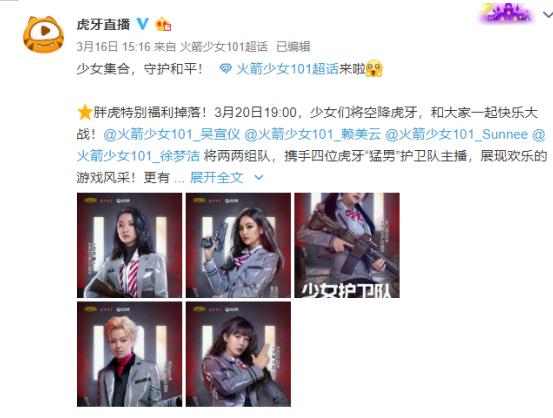Screen dimensions: 553x418
Task: Click the diamond super-topic icon
Action: 225,68
